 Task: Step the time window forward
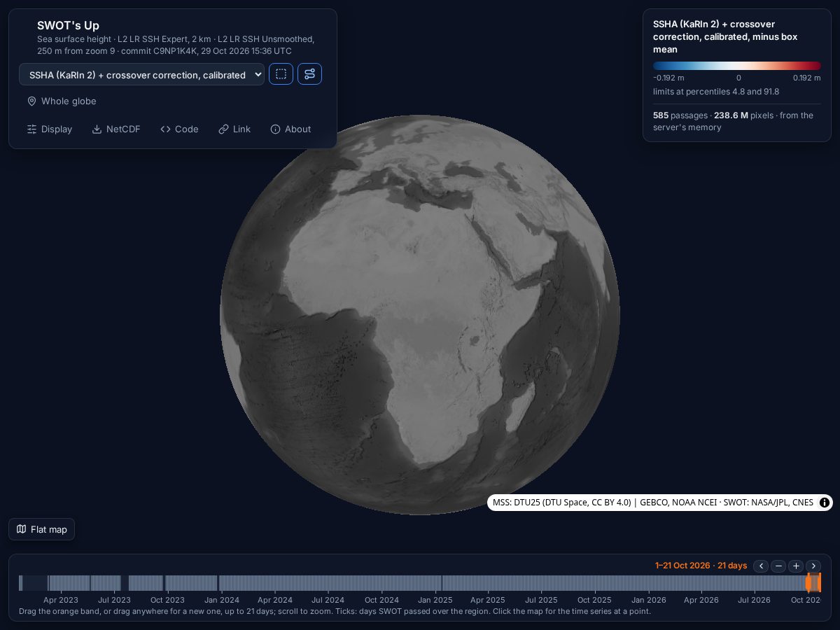click(x=813, y=566)
